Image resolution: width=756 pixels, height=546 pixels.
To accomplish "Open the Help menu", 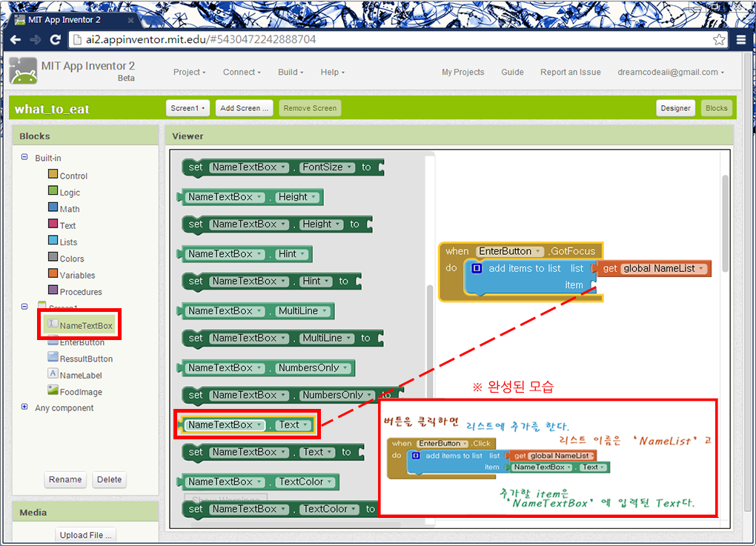I will 333,73.
